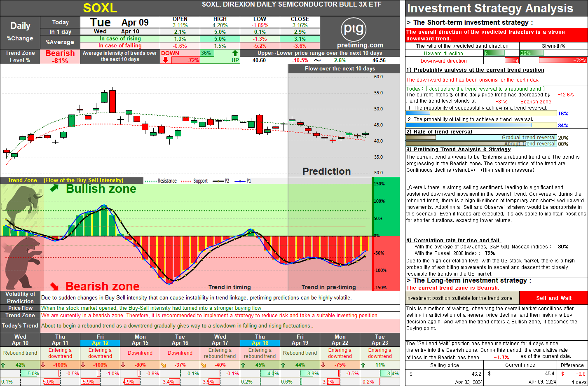Open the pretiming.com link
This screenshot has width=588, height=386.
[360, 45]
